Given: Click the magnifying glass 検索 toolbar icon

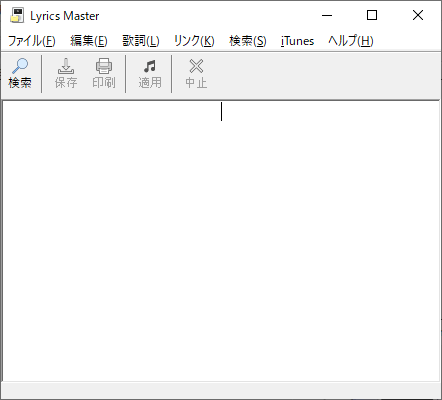Looking at the screenshot, I should click(x=20, y=74).
